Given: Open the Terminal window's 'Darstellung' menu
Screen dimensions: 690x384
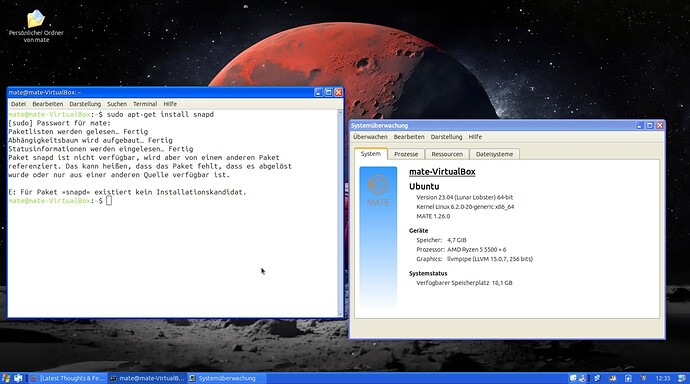Looking at the screenshot, I should 85,104.
